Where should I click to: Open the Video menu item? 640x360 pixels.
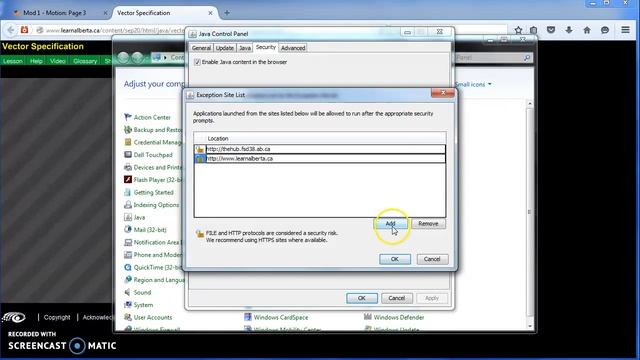(x=58, y=61)
